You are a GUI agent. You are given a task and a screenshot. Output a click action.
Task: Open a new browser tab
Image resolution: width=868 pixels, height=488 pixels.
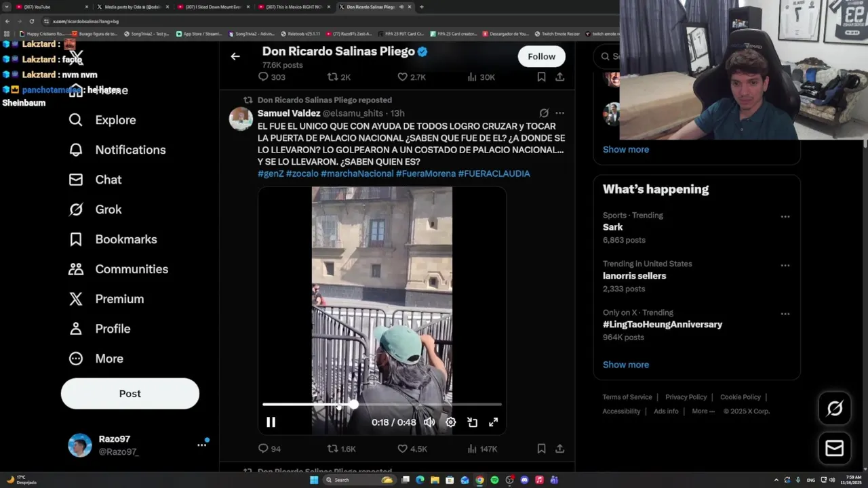[x=422, y=7]
